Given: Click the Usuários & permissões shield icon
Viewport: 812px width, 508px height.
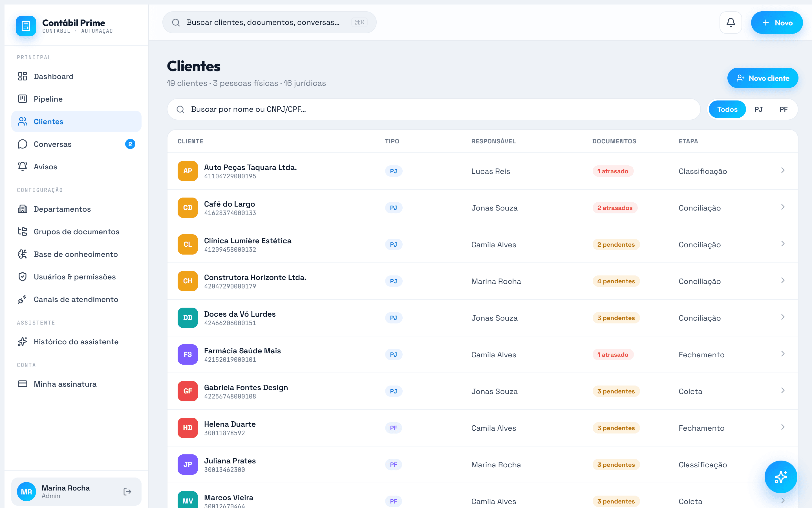Looking at the screenshot, I should (x=23, y=277).
